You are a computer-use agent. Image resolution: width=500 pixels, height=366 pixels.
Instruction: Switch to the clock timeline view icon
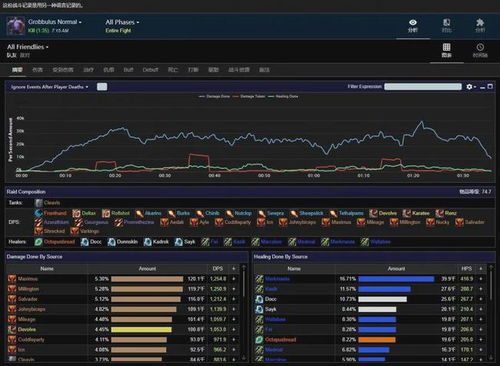pos(480,47)
